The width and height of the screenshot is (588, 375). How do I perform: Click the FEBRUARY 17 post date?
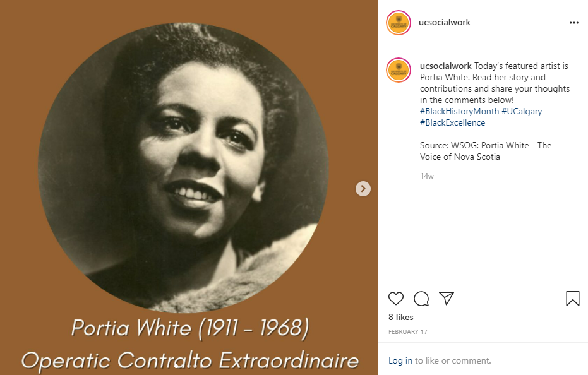[x=407, y=332]
